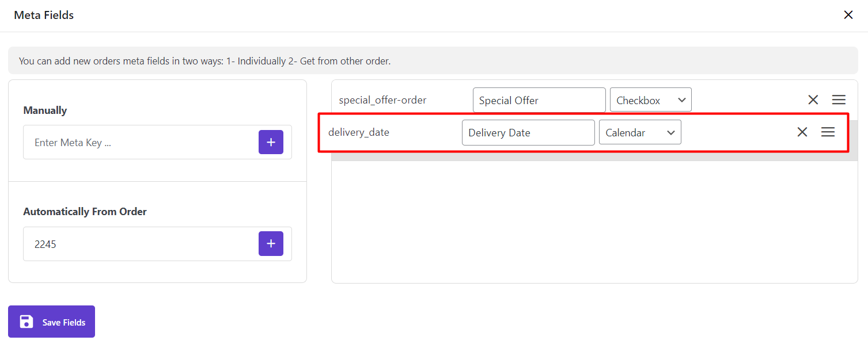The width and height of the screenshot is (868, 348).
Task: Add meta fields from order 2245 with plus button
Action: 271,244
